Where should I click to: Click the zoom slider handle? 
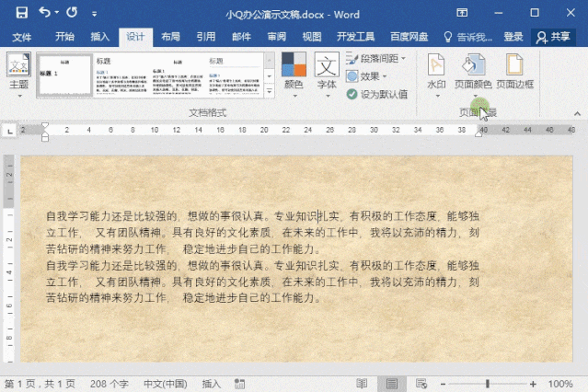click(x=487, y=384)
